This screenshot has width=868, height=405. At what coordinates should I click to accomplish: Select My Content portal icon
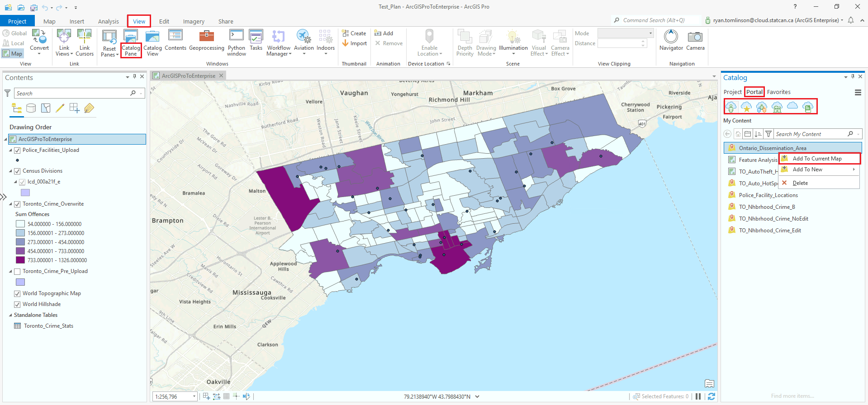coord(731,107)
